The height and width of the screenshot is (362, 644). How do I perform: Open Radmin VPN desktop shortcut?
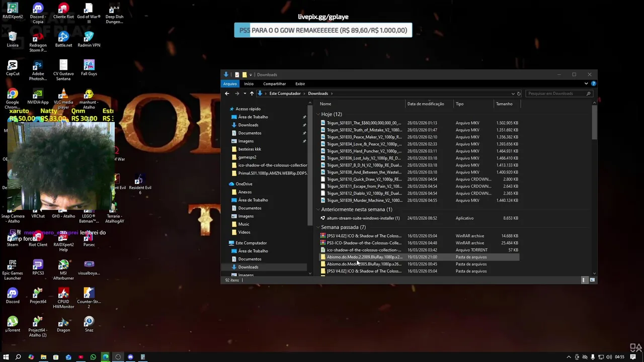(x=89, y=39)
